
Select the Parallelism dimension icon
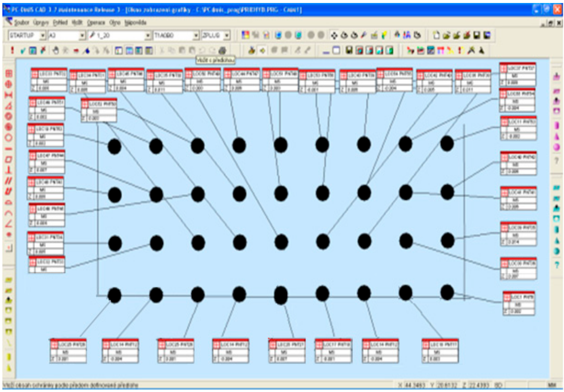9,181
